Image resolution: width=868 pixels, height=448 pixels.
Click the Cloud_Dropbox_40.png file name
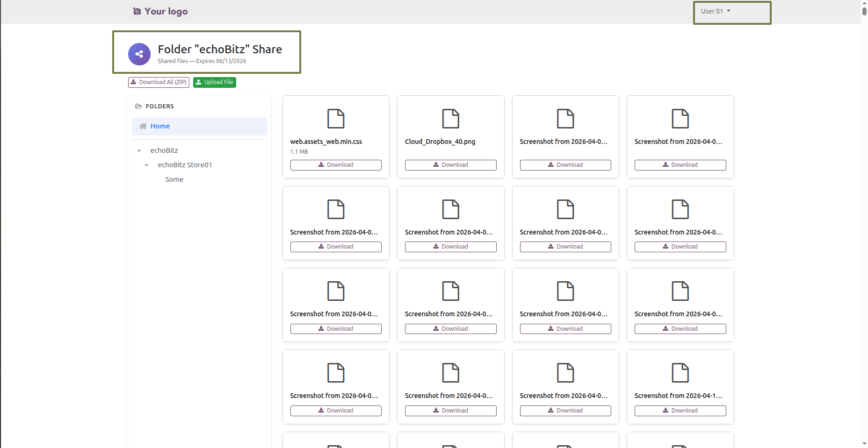440,142
